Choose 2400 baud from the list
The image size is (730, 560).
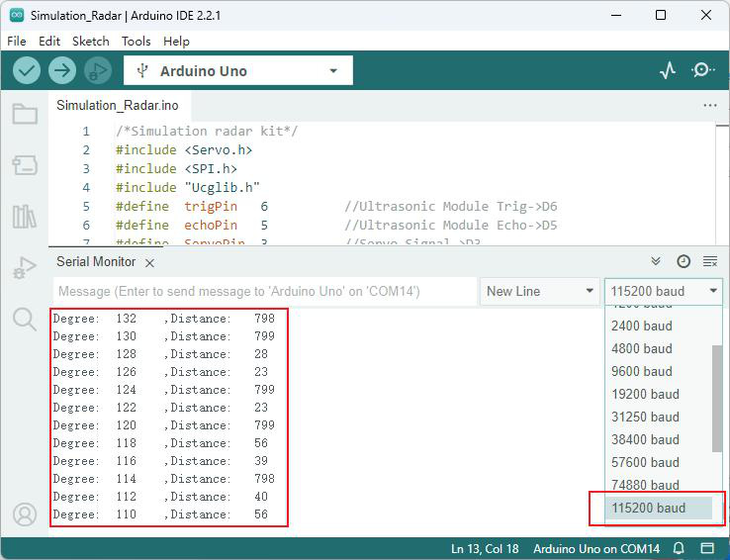(659, 326)
